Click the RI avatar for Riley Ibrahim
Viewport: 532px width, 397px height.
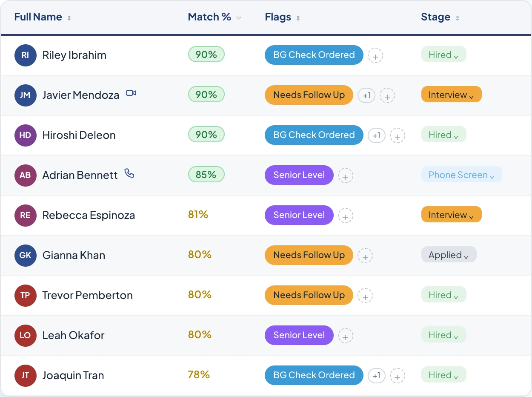[x=26, y=55]
